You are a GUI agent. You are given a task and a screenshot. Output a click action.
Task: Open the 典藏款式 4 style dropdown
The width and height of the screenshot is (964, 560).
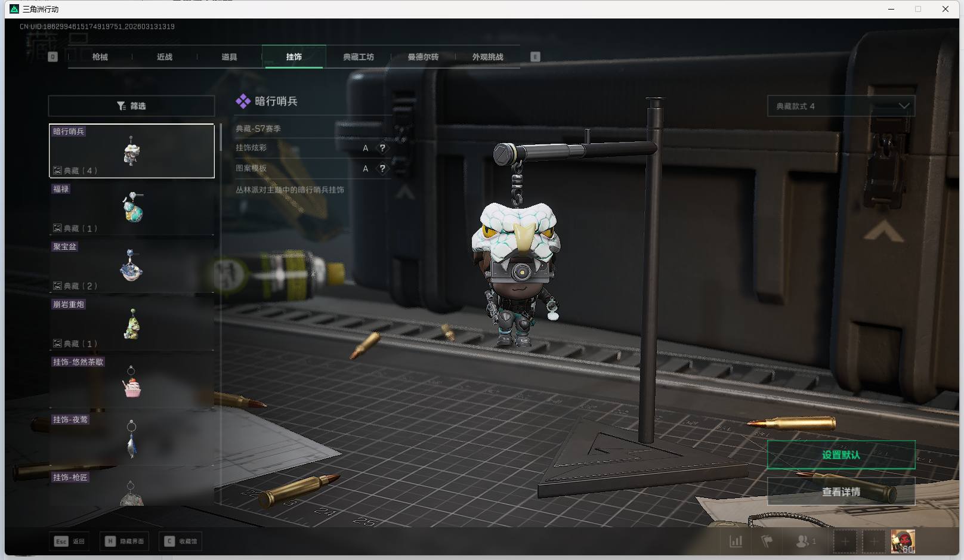click(841, 106)
